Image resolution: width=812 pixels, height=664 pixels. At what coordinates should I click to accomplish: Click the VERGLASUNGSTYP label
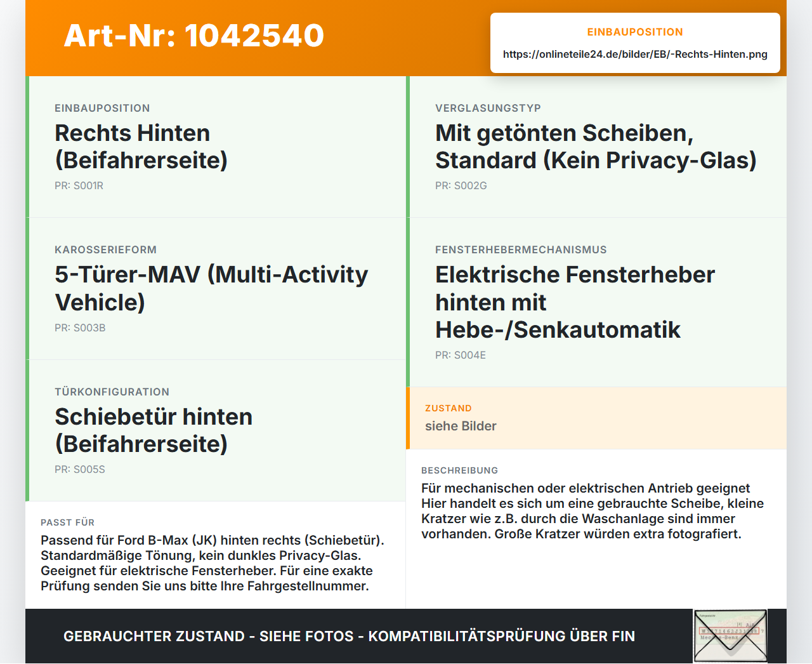488,108
